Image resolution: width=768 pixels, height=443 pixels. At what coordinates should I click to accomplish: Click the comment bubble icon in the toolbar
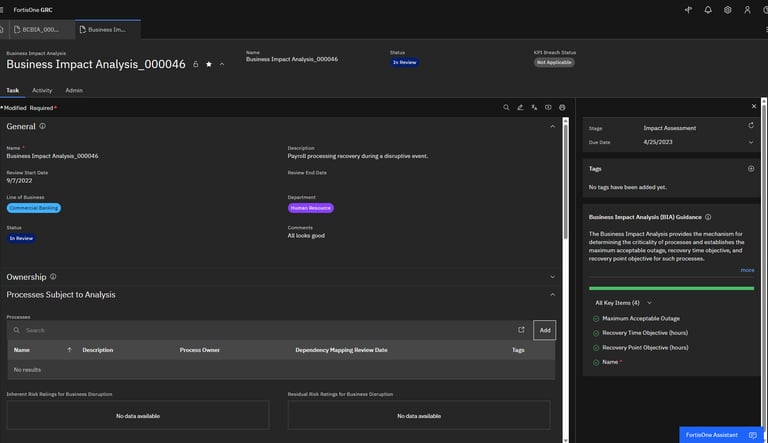click(x=548, y=107)
